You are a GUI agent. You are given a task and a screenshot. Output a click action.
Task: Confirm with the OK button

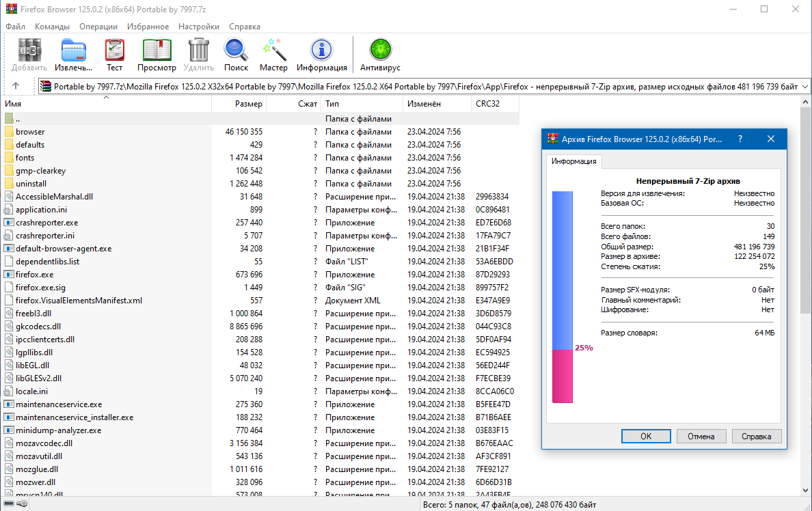tap(646, 436)
